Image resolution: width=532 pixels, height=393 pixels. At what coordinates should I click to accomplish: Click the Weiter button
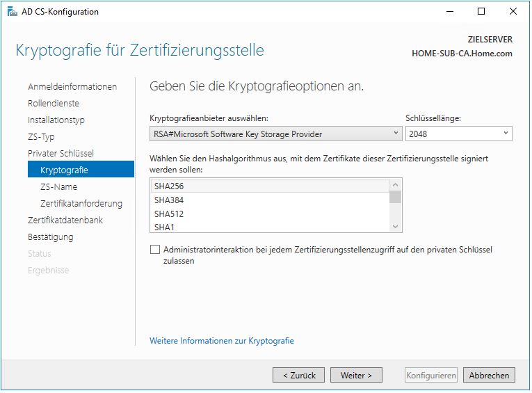[x=356, y=376]
